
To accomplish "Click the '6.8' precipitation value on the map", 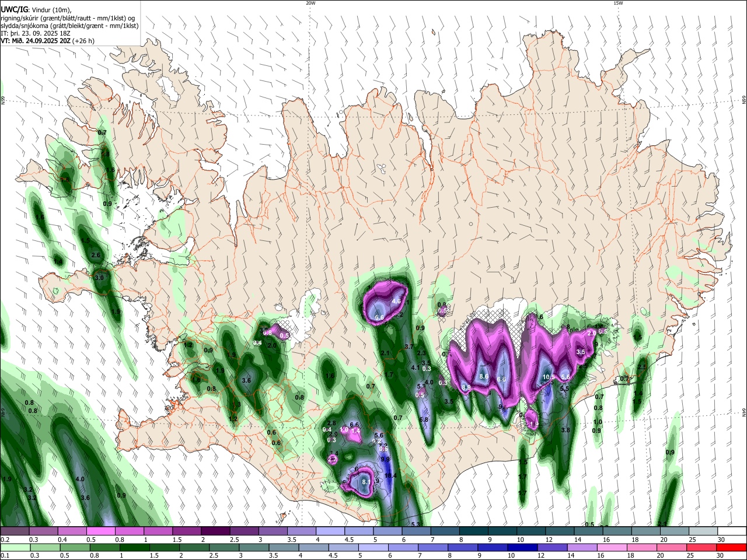I will pos(424,420).
